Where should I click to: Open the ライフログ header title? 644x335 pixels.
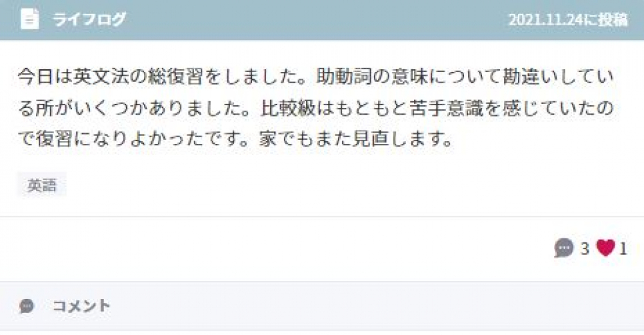[89, 19]
